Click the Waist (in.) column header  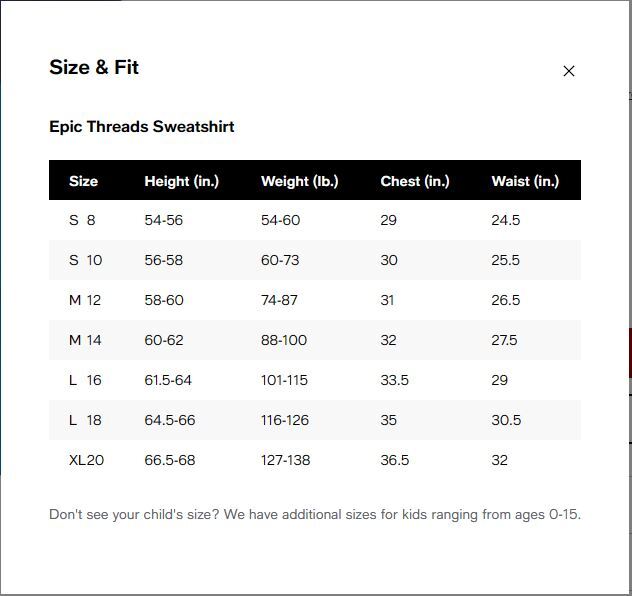pyautogui.click(x=525, y=181)
